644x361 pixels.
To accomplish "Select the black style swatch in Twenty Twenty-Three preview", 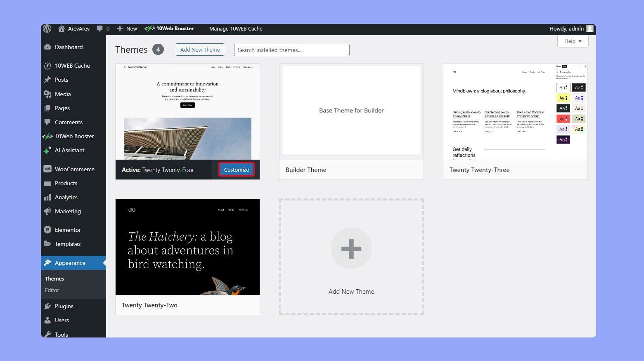I will tap(578, 87).
